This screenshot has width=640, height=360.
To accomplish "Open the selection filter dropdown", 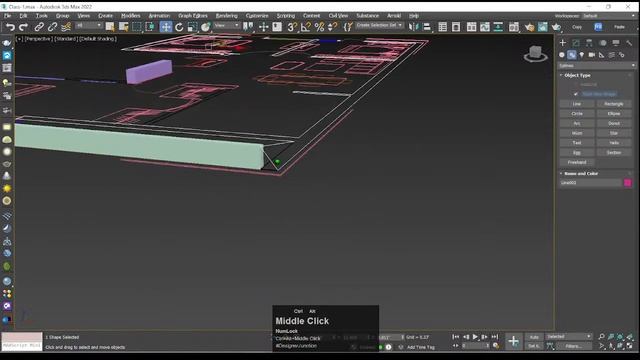I will pos(88,26).
